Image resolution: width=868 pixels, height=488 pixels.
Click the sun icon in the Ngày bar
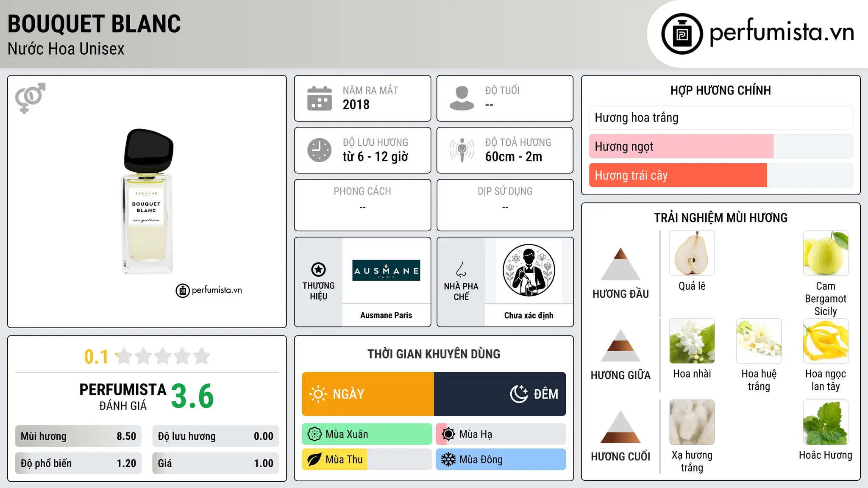[318, 394]
